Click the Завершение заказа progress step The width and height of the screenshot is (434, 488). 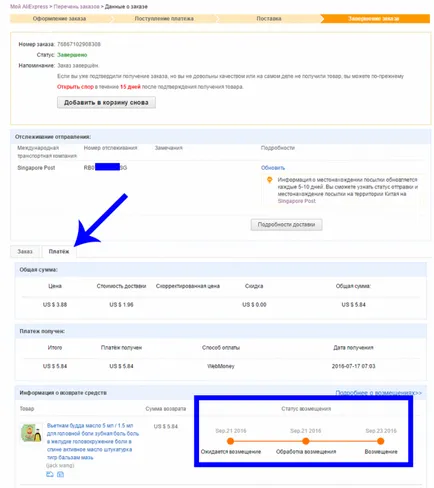pos(374,19)
